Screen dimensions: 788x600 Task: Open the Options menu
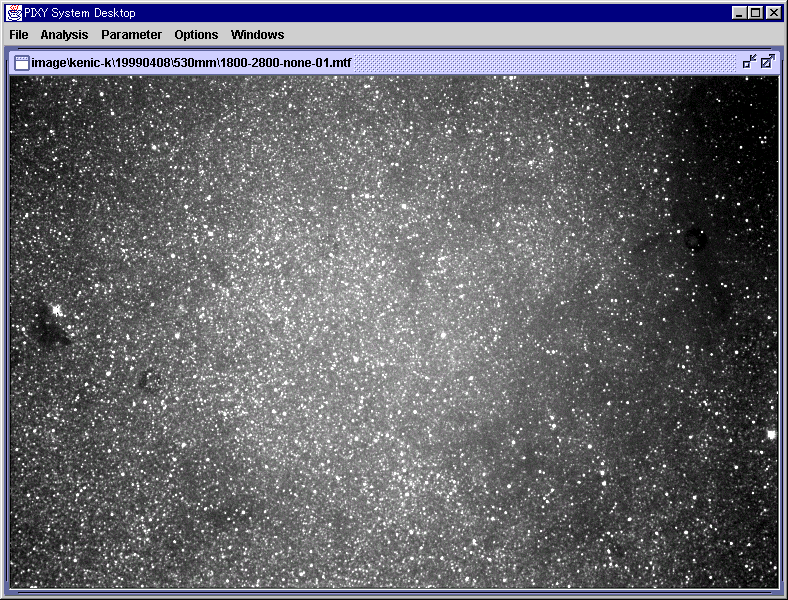[x=196, y=35]
